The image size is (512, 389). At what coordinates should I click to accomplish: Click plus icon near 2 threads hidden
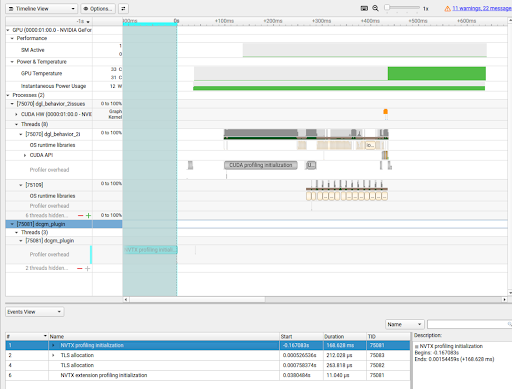(x=88, y=268)
